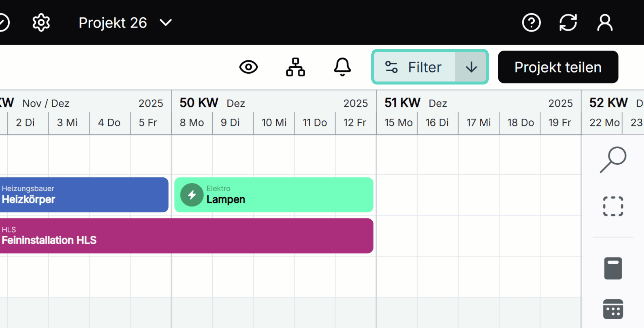
Task: Refresh the project with the sync icon
Action: 568,22
